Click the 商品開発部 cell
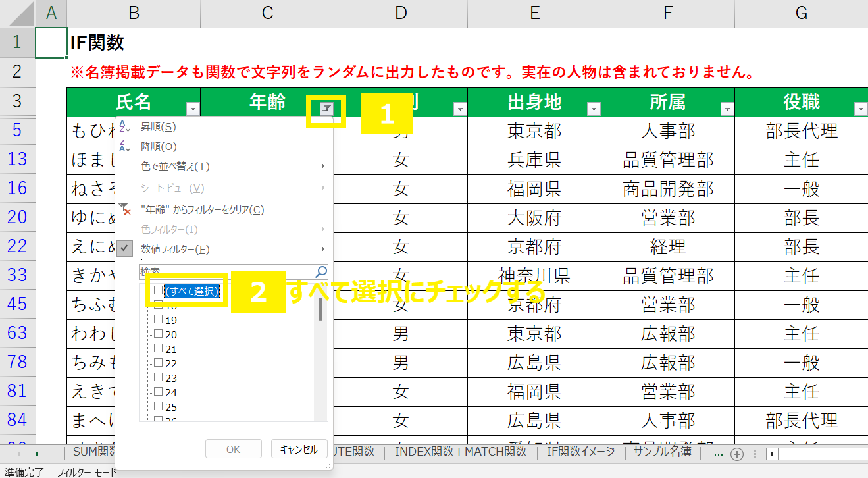Viewport: 868px width, 478px height. pos(668,189)
